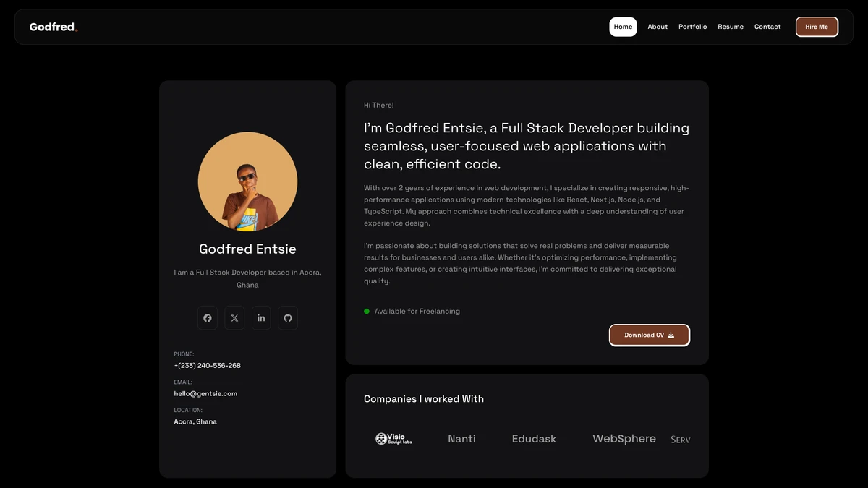Click the Edudask company logo

(534, 439)
